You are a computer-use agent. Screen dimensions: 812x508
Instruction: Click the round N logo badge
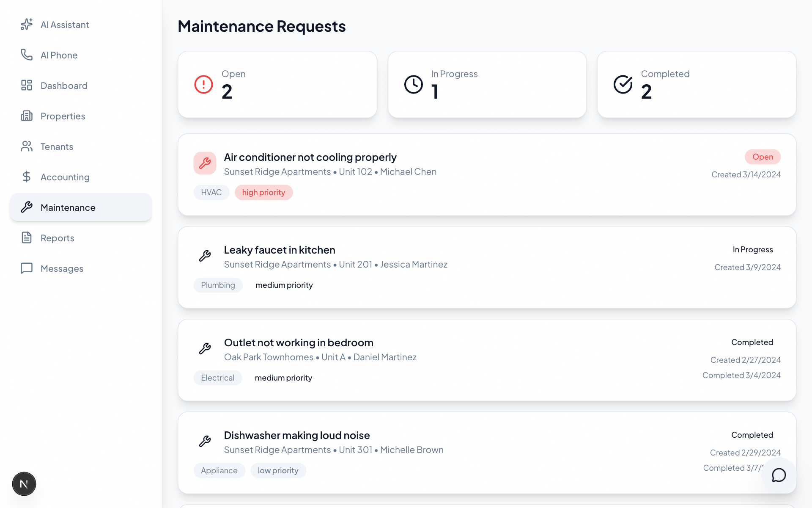point(24,484)
